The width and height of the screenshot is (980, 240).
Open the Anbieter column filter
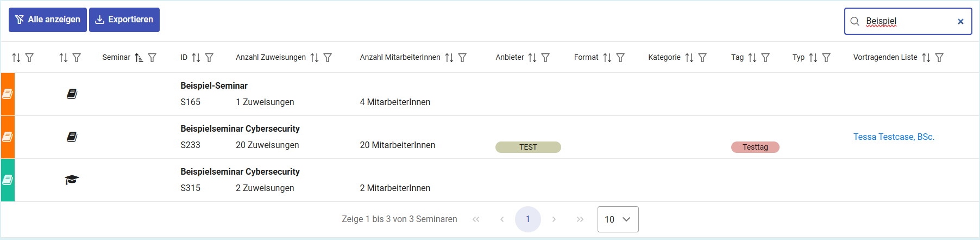pos(545,58)
